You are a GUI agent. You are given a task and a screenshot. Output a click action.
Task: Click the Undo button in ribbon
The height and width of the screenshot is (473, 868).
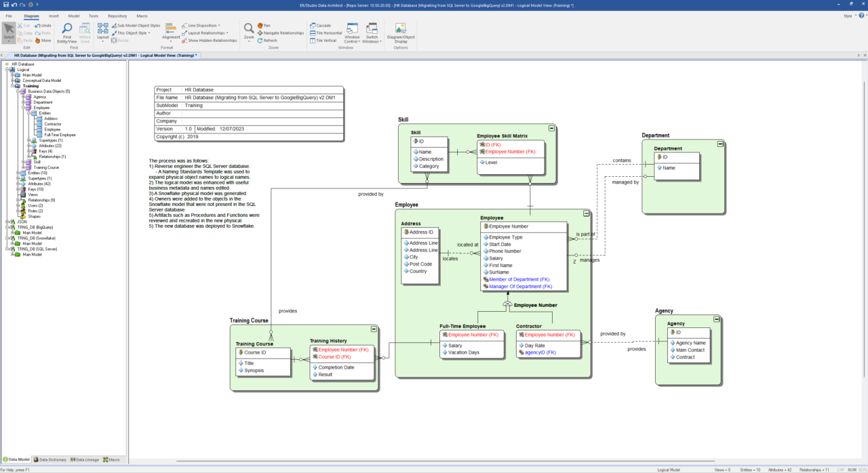click(43, 25)
